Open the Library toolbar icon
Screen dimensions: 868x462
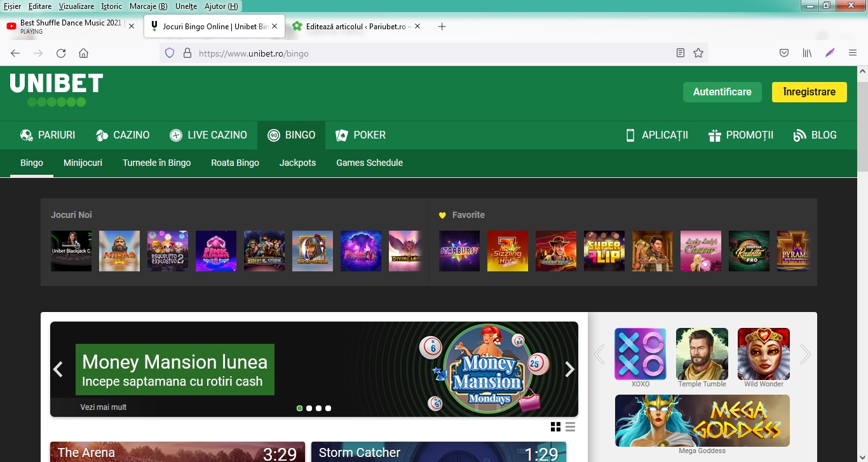tap(807, 53)
